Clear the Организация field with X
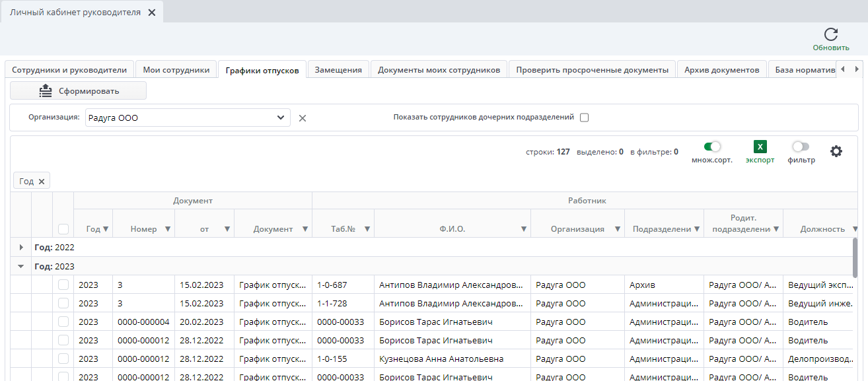The height and width of the screenshot is (381, 868). pos(303,118)
